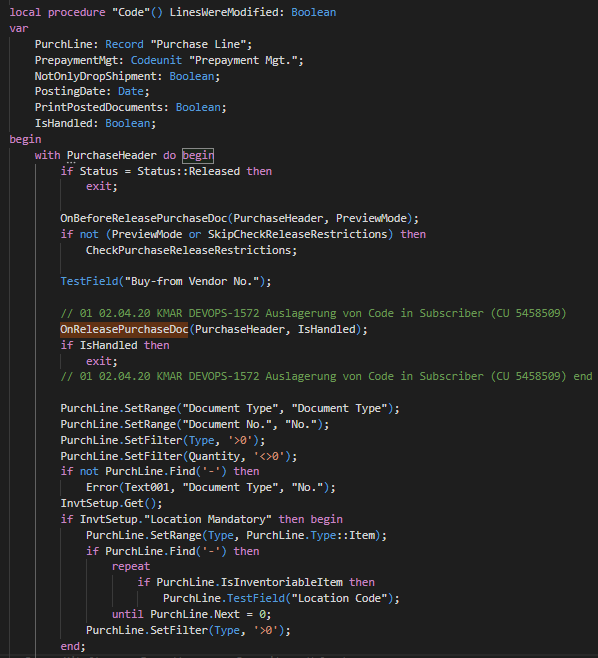The image size is (598, 658).
Task: Click 'local procedure "Code"()' declaration text
Action: [86, 12]
